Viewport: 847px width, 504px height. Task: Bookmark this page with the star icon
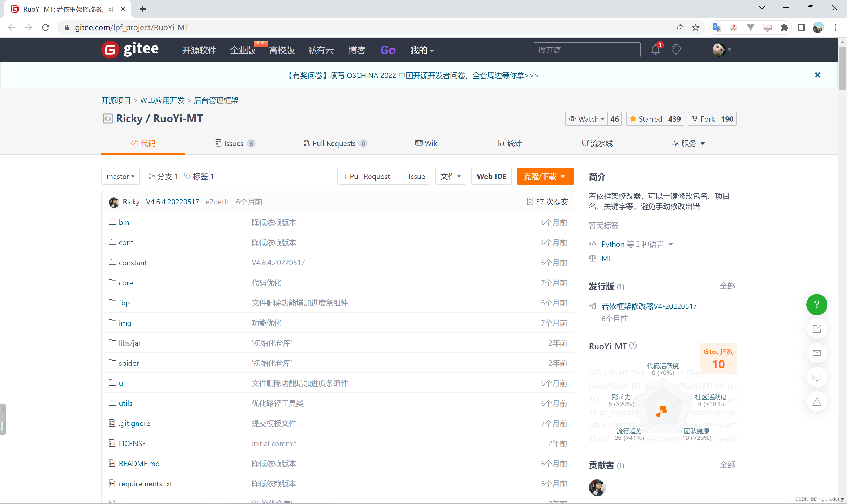click(695, 28)
